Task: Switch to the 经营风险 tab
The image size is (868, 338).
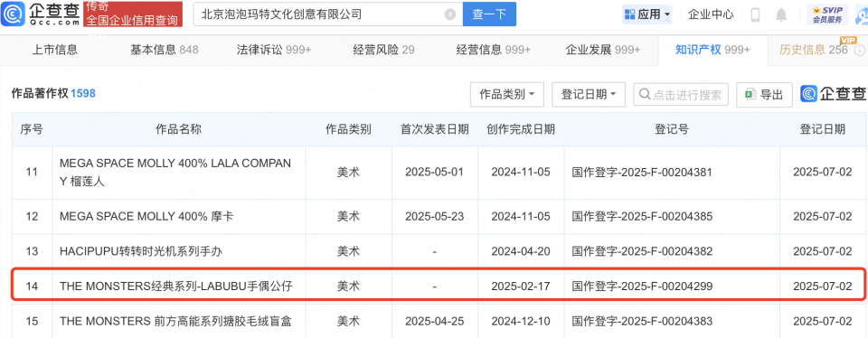Action: tap(383, 50)
